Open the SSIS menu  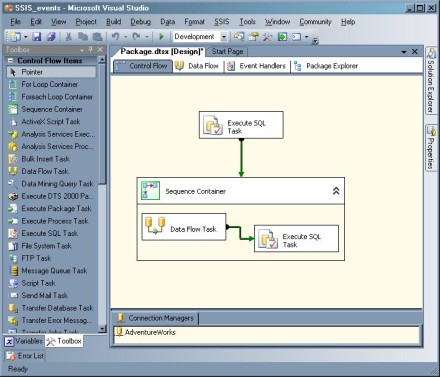(x=221, y=22)
